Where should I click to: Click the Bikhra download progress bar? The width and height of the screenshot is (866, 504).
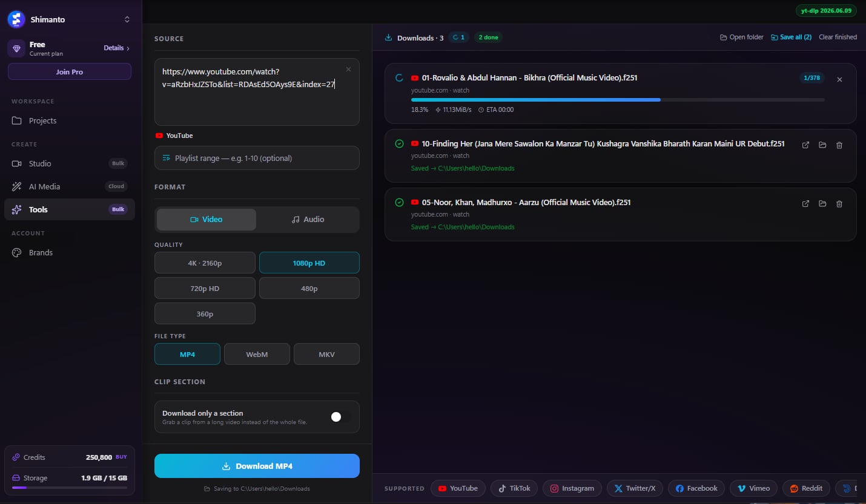pyautogui.click(x=618, y=100)
